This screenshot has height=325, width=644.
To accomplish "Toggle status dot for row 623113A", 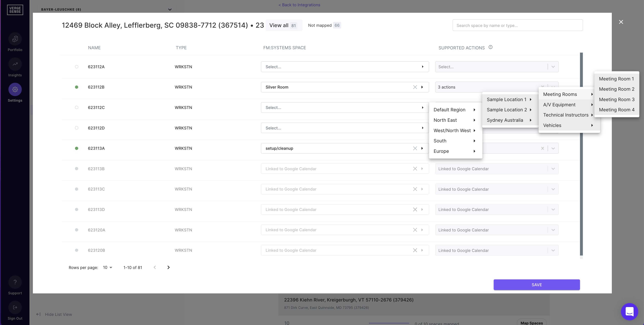I will coord(77,148).
